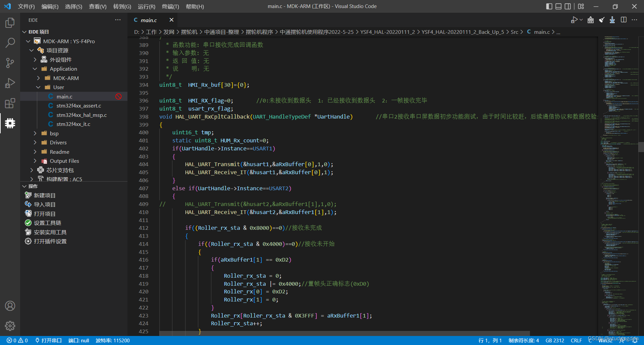Open stm32f4xx_hal_msp.c in the tree
The height and width of the screenshot is (345, 644).
(x=82, y=115)
